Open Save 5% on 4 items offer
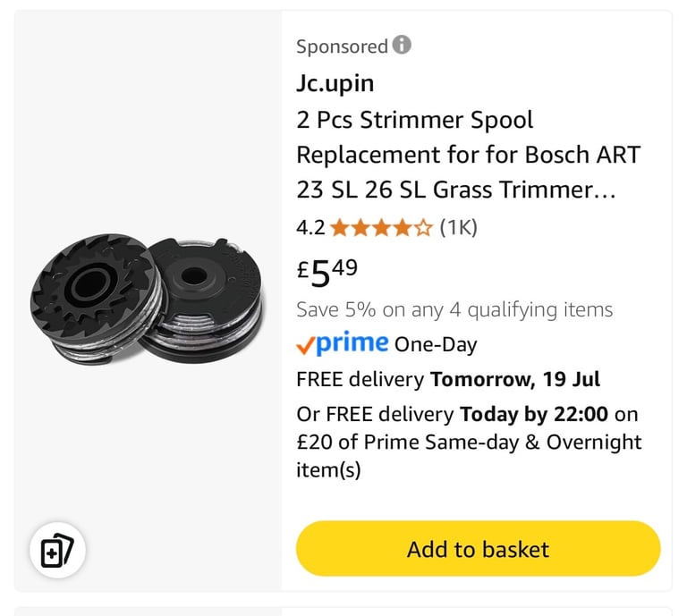Image resolution: width=687 pixels, height=616 pixels. (x=454, y=309)
